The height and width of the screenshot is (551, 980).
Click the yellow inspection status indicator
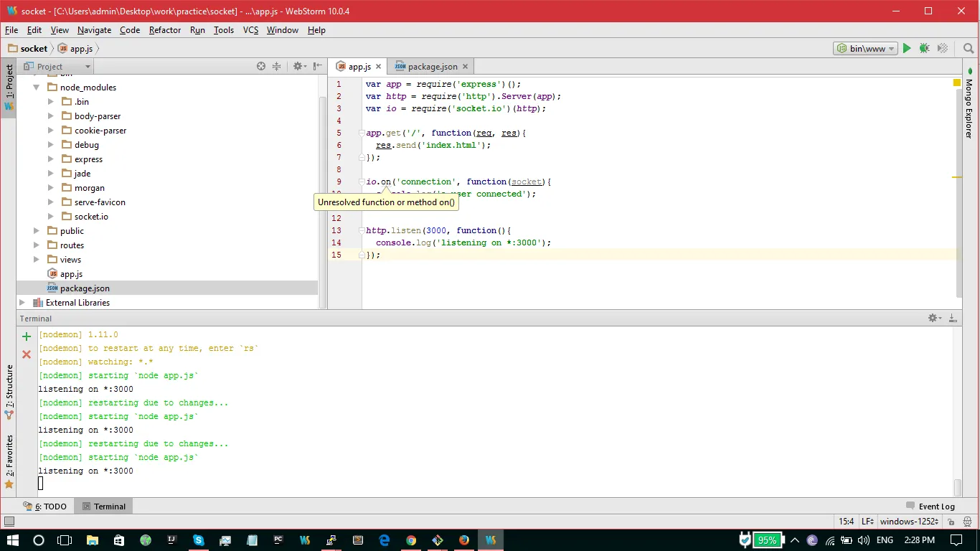tap(956, 83)
